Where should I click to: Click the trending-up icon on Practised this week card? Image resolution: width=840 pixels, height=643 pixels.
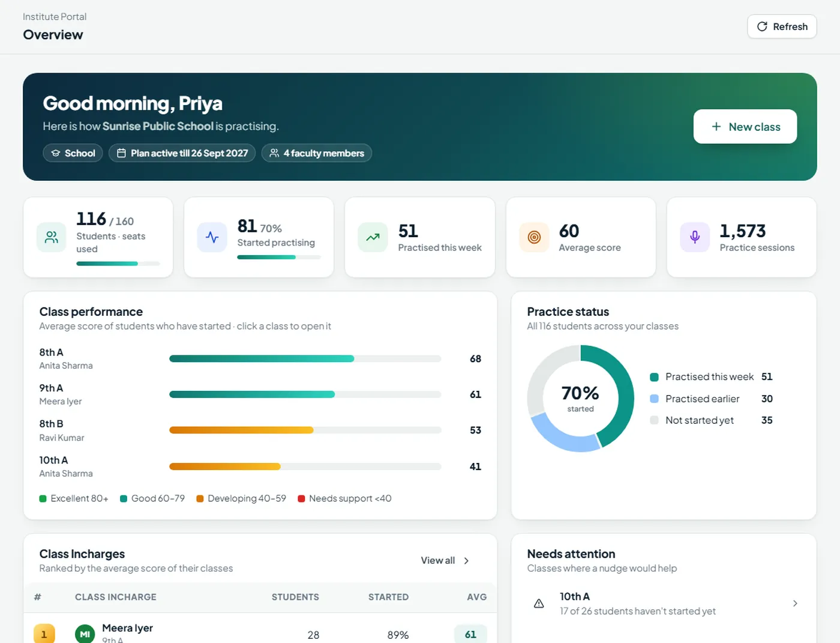(x=373, y=237)
